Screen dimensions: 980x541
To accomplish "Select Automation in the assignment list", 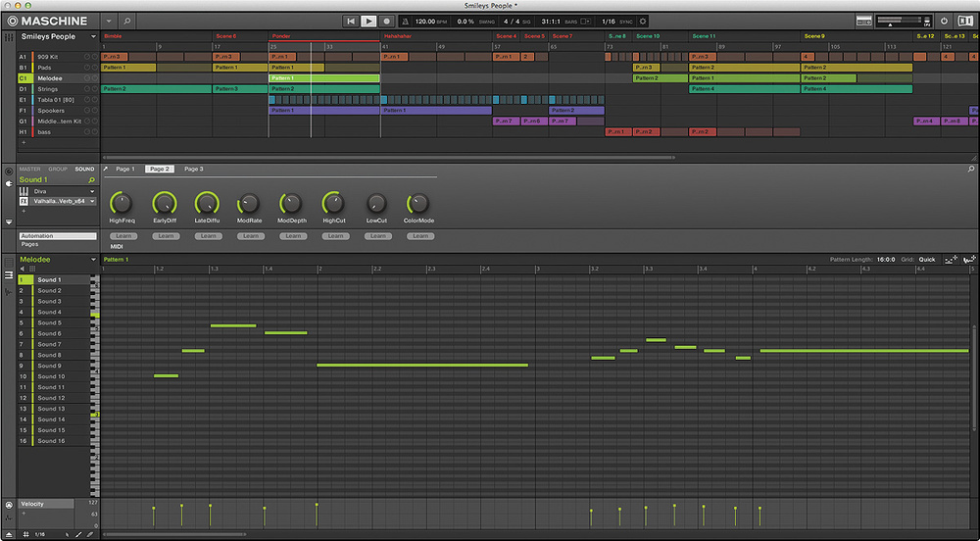I will [x=58, y=236].
